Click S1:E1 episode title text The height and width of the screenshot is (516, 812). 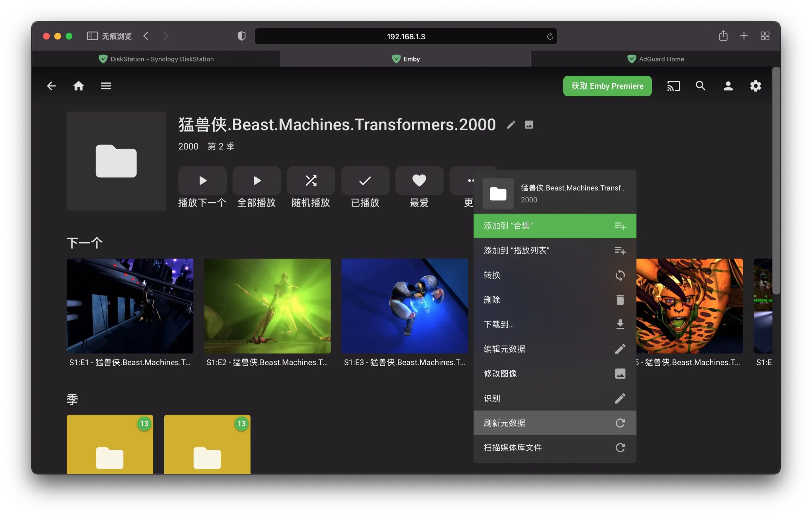130,362
